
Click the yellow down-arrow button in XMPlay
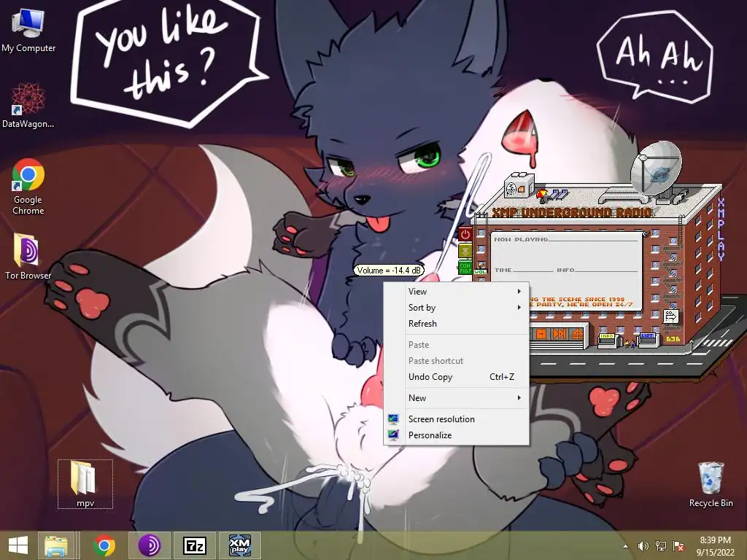[465, 251]
